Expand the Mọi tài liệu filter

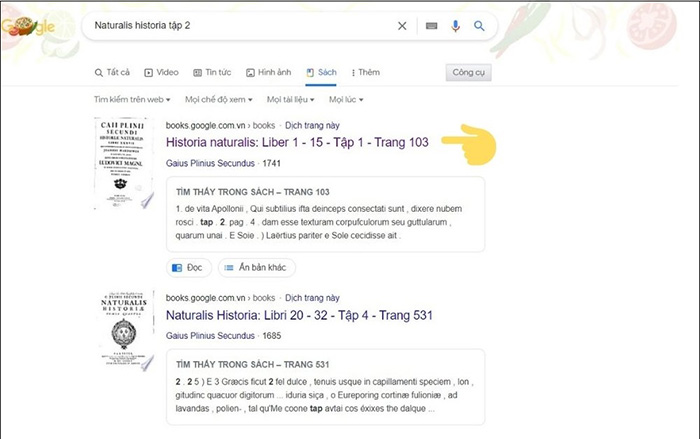tap(291, 100)
